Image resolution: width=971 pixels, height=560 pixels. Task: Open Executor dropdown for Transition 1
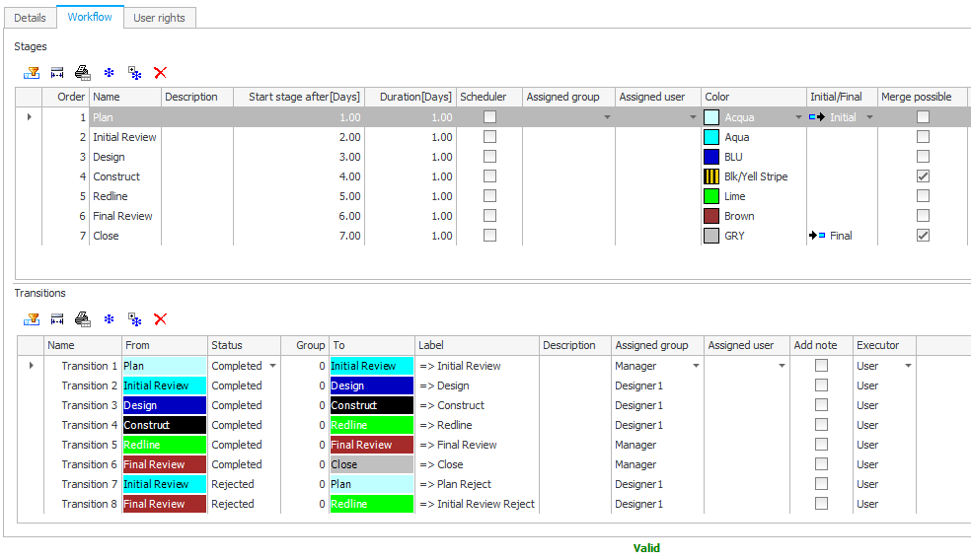click(x=908, y=366)
